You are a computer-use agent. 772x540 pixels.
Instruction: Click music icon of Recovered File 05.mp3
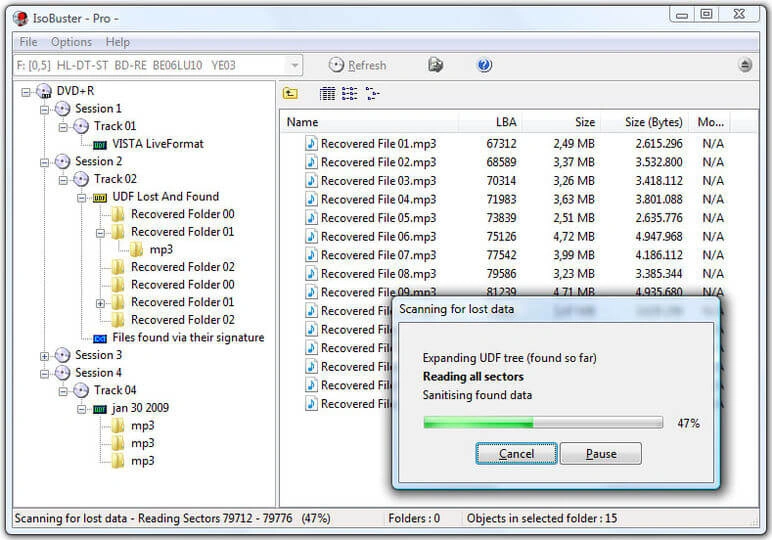311,218
